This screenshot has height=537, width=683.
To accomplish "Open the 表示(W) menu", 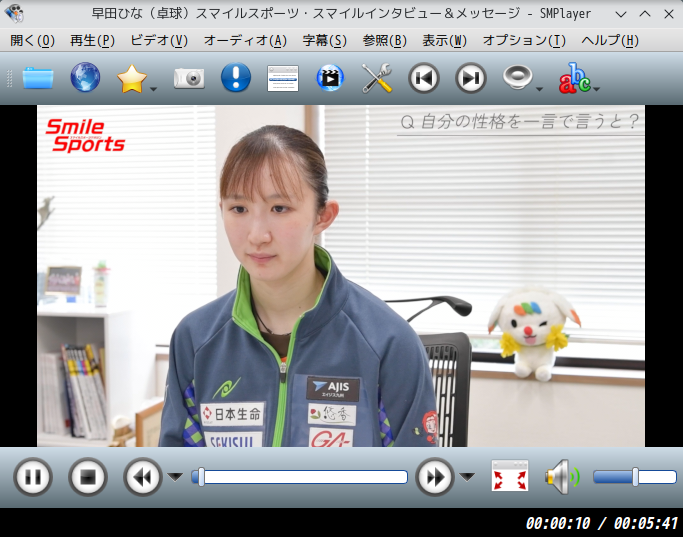I will (444, 41).
